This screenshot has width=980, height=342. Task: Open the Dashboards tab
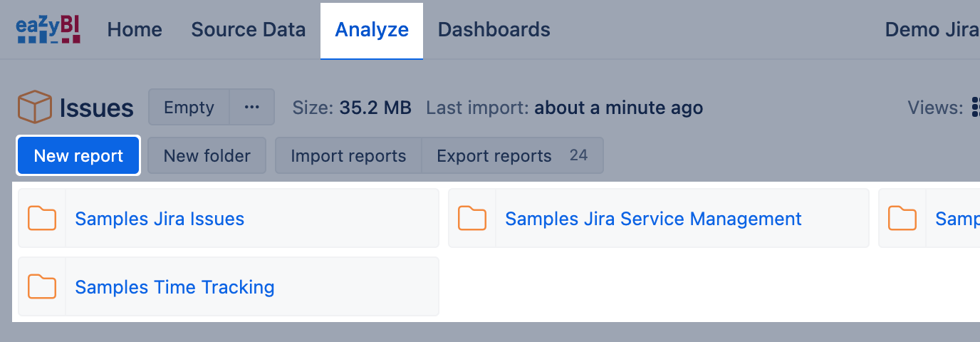pyautogui.click(x=494, y=30)
